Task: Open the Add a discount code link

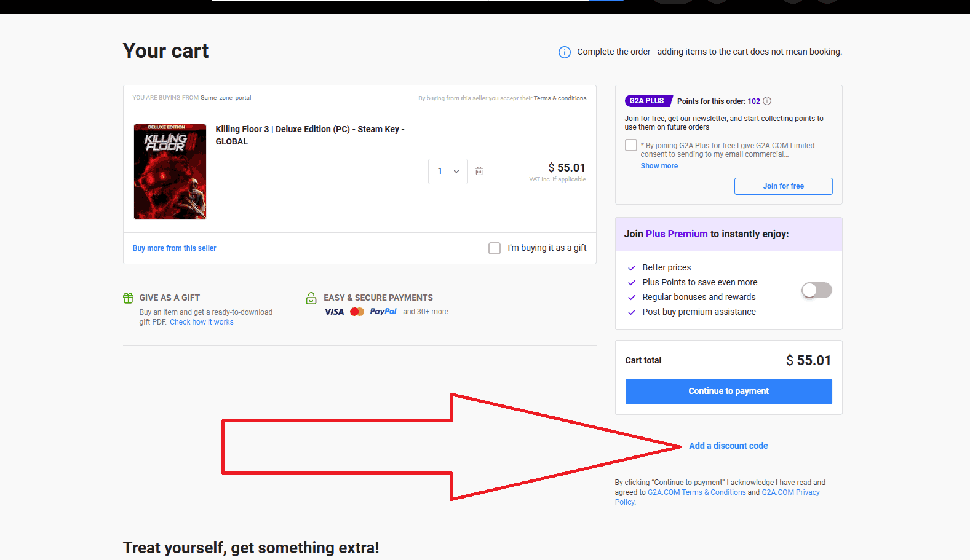Action: pyautogui.click(x=728, y=446)
